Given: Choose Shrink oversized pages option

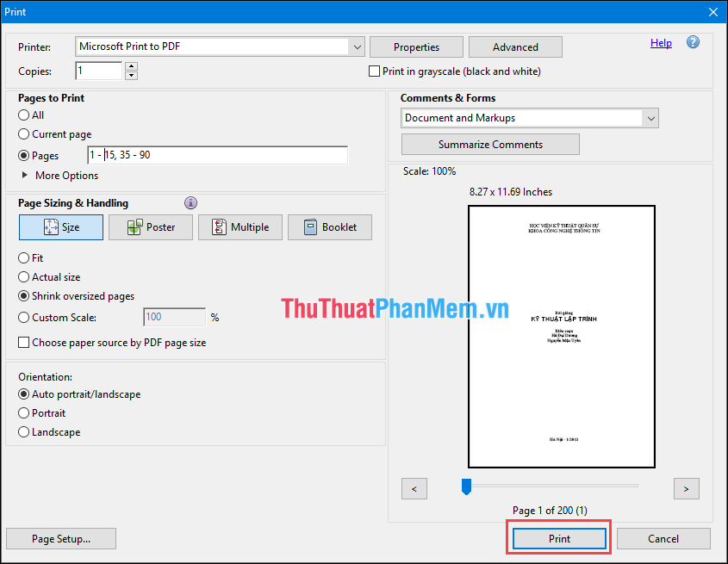Looking at the screenshot, I should click(23, 296).
